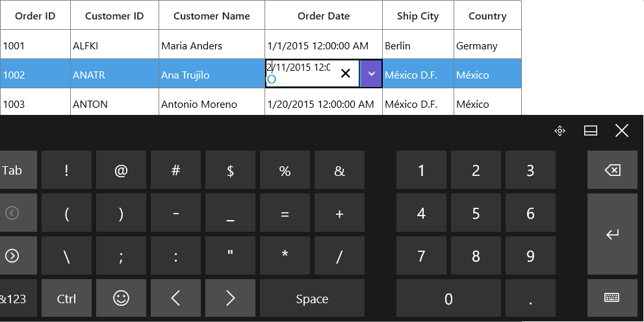Dock the on-screen keyboard with the move icon

(560, 131)
